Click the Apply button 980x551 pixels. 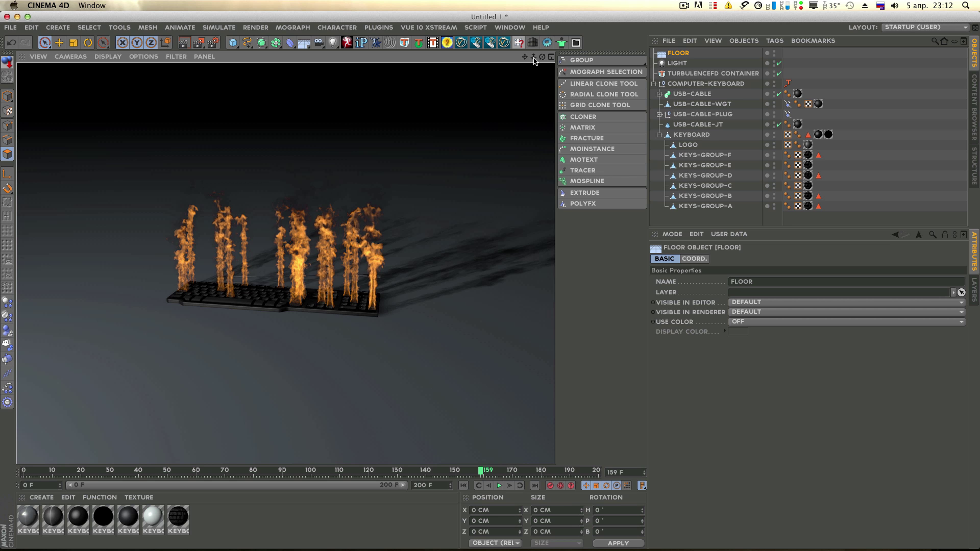[x=618, y=543]
